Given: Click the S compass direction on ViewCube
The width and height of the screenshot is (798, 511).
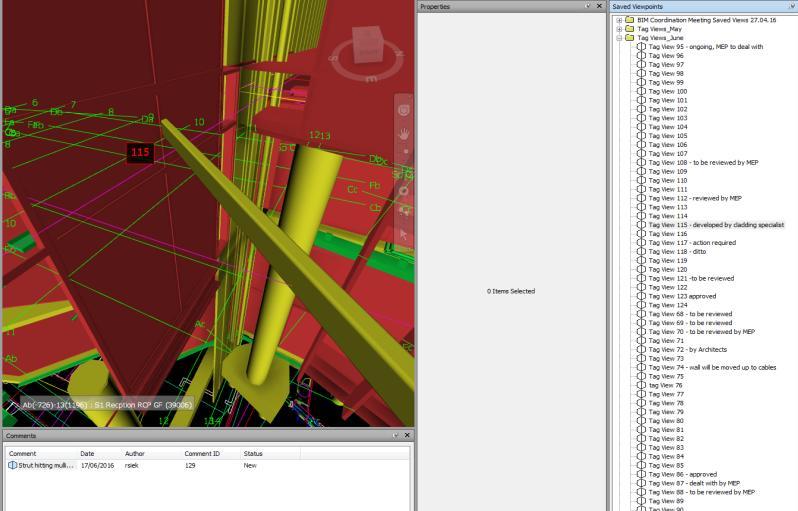Looking at the screenshot, I should pyautogui.click(x=333, y=58).
